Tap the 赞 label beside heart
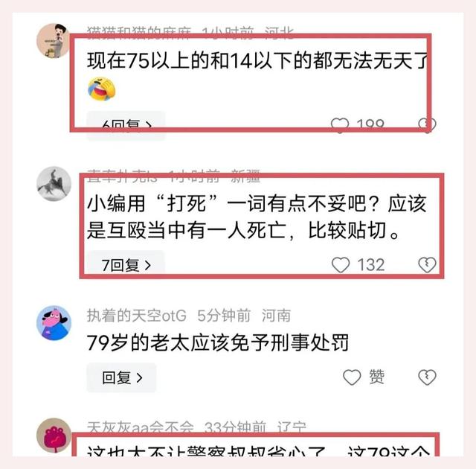Viewport: 476px width, 469px height. point(377,377)
